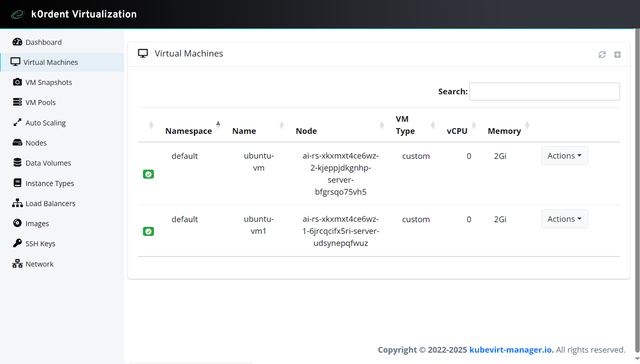Click the k0rdent logo in the header
The height and width of the screenshot is (364, 640).
[x=18, y=14]
